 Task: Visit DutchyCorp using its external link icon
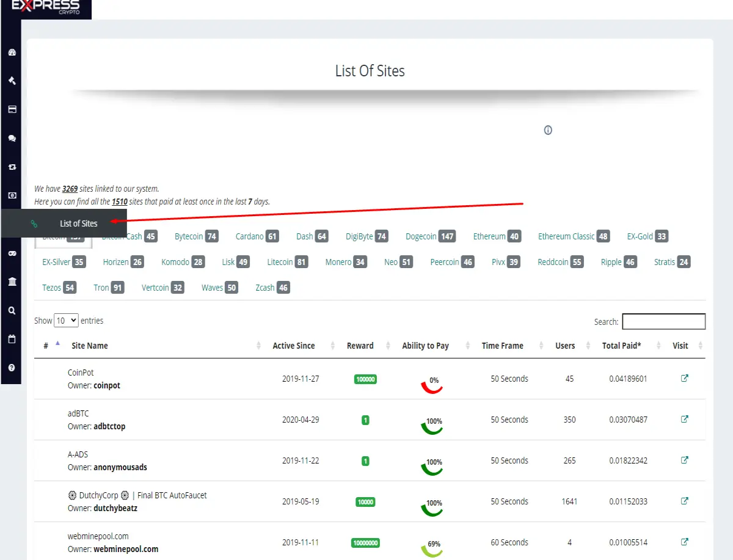click(685, 501)
